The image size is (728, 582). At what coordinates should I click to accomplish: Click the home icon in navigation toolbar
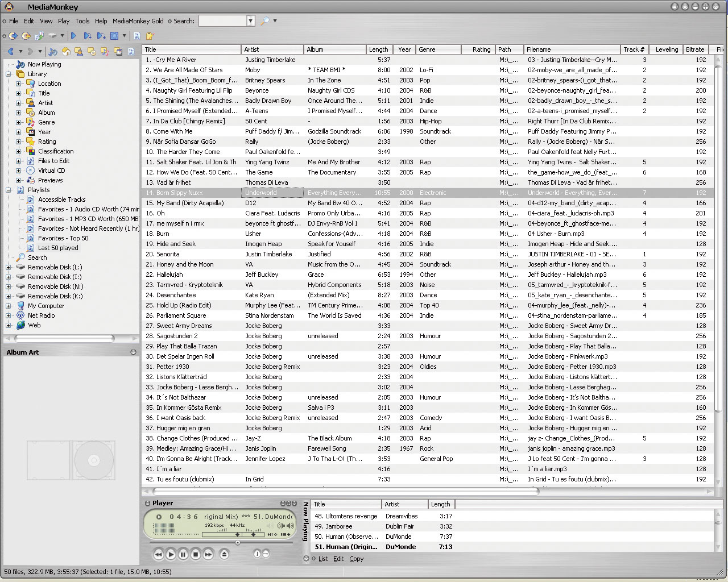66,52
